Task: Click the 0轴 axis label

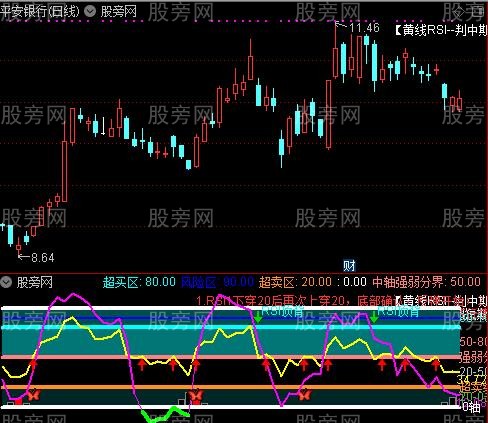Action: [471, 407]
